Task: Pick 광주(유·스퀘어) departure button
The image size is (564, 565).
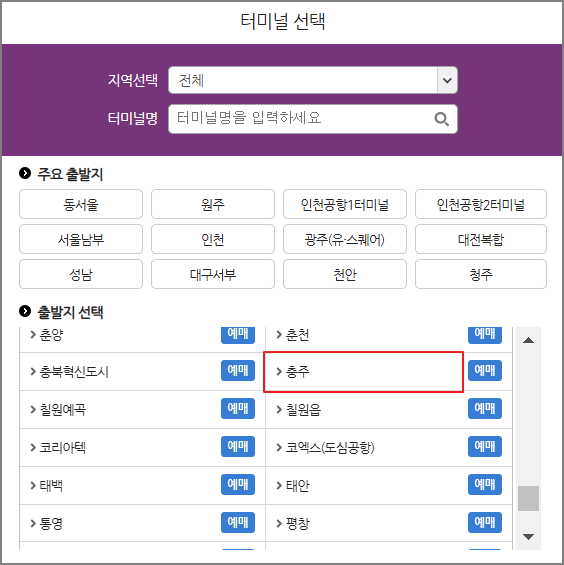Action: point(345,239)
